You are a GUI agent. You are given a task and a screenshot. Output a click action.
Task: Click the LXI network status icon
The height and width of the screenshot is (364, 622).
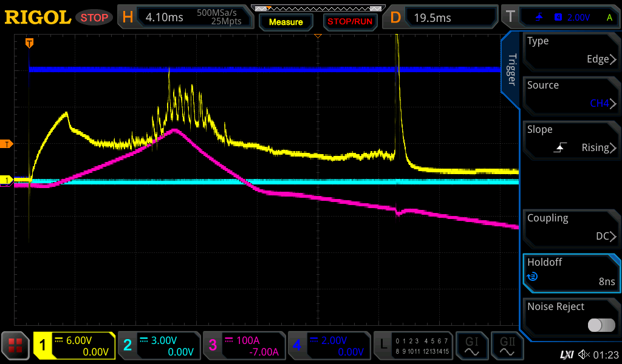(x=567, y=354)
